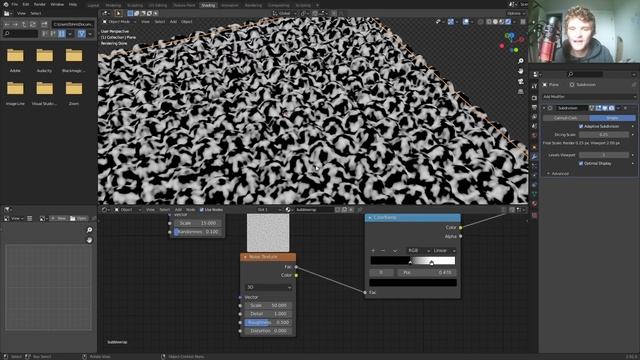Expand the Advanced section in modifier
640x360 pixels.
558,173
